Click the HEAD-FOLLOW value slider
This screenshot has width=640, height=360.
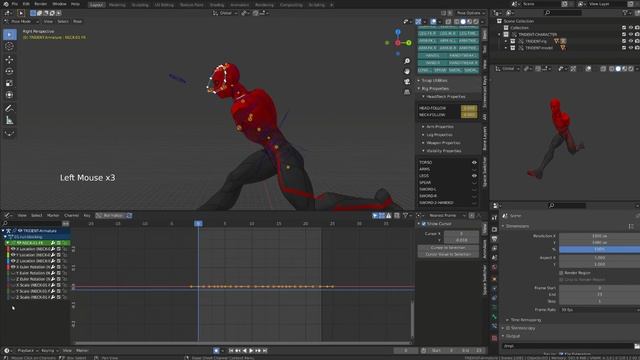point(469,108)
